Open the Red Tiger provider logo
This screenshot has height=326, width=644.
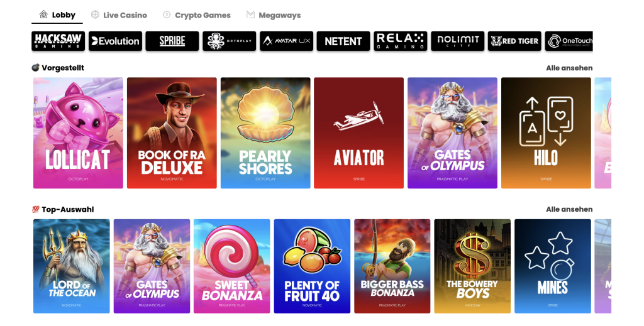point(514,41)
